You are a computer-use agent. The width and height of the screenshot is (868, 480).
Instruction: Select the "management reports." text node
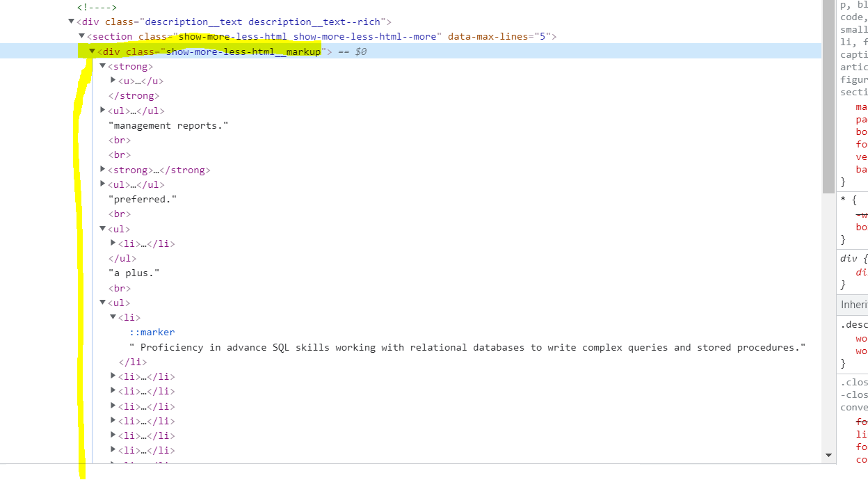(x=168, y=125)
